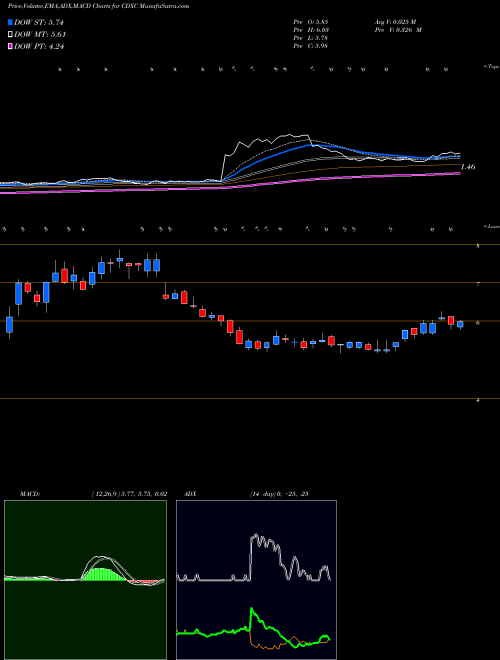500x660 pixels.
Task: Open the green MACD histogram chart
Action: 85,580
